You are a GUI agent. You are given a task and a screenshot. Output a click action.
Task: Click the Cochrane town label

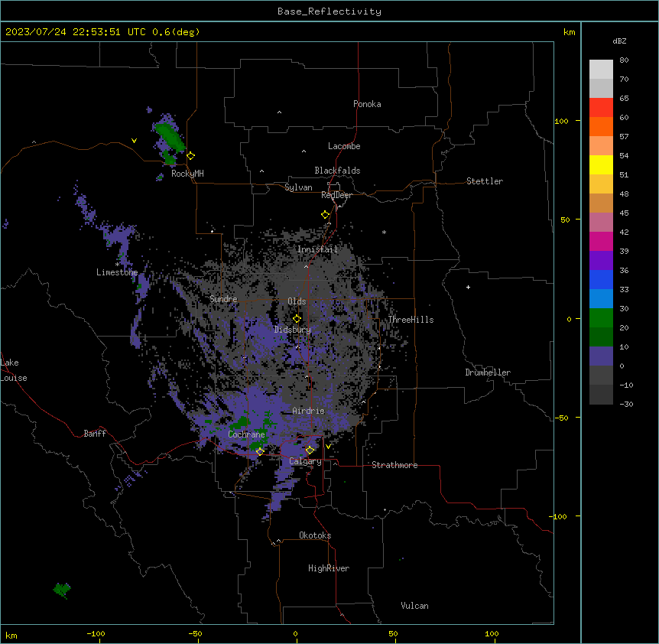coord(246,434)
